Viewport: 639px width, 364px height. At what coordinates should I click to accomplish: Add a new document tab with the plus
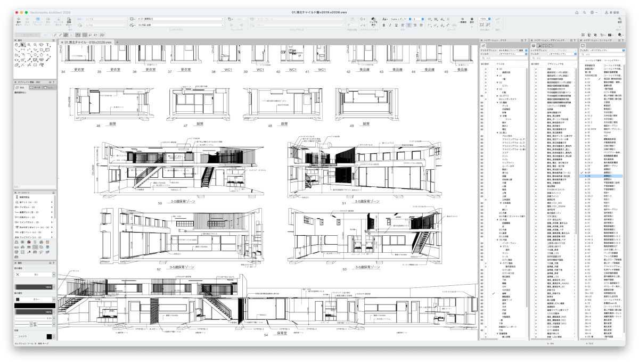tap(117, 42)
